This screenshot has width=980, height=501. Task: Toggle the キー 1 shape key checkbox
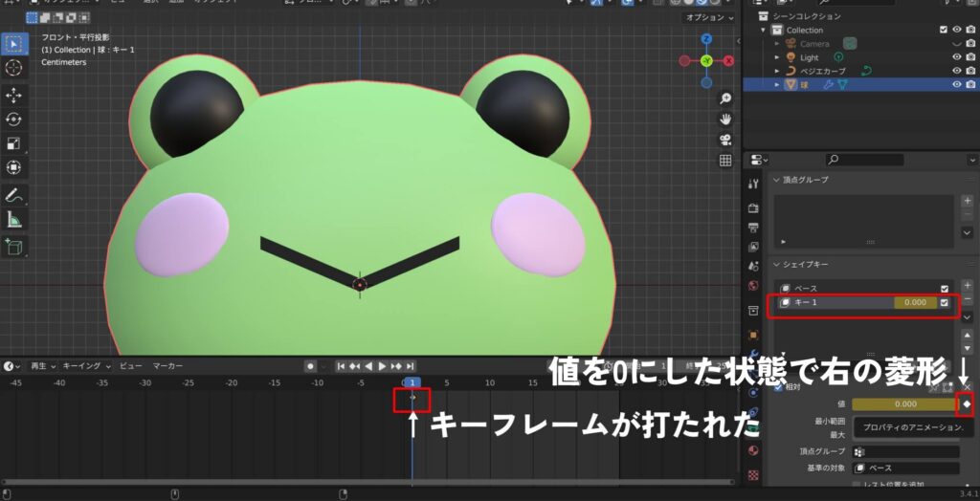pyautogui.click(x=945, y=303)
